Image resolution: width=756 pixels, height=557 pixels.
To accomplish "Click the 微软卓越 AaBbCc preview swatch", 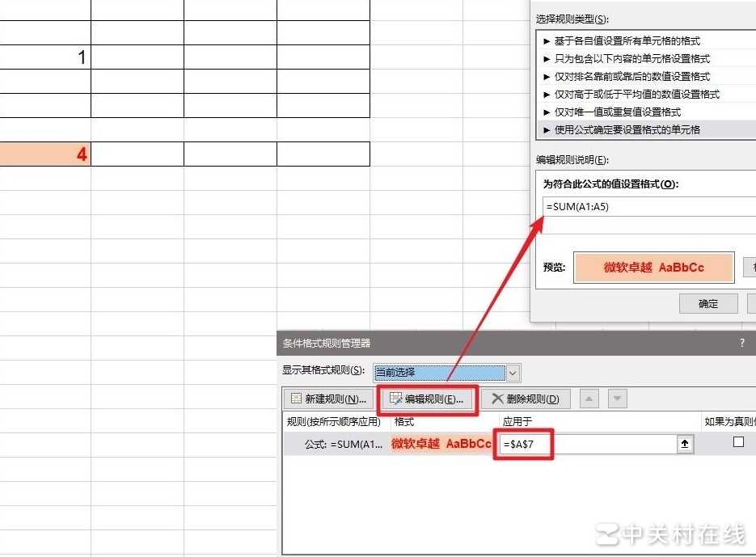I will 653,267.
